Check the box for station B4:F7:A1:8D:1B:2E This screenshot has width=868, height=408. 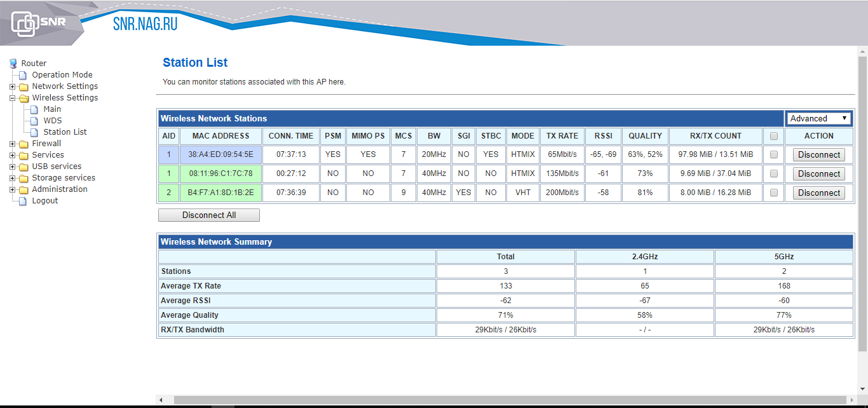click(773, 193)
